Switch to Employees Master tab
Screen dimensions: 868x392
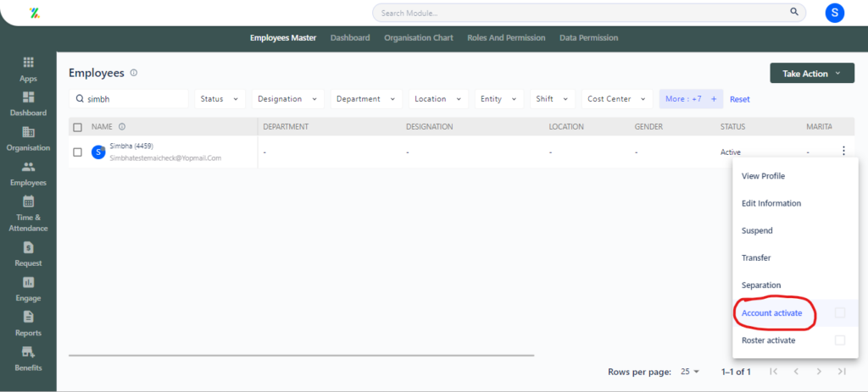(283, 38)
